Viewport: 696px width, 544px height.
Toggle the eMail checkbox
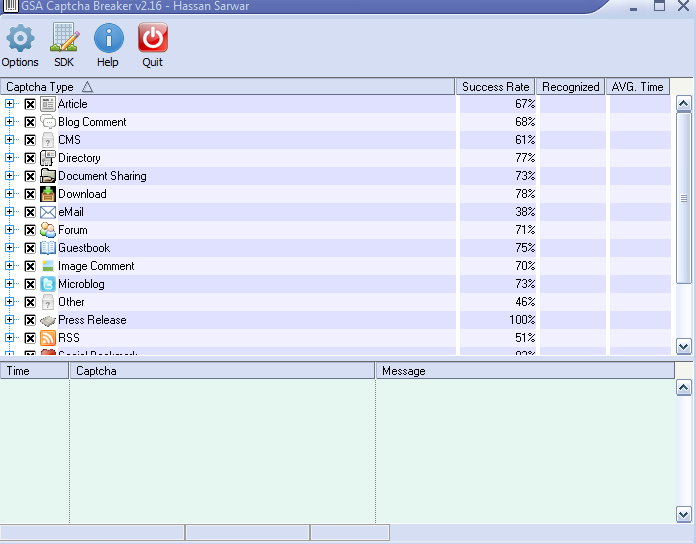pyautogui.click(x=30, y=213)
